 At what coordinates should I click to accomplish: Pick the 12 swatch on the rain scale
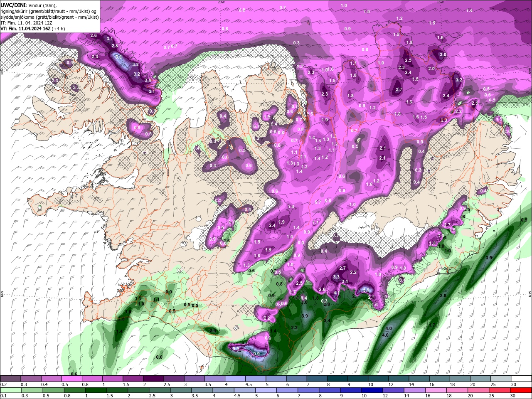point(394,391)
